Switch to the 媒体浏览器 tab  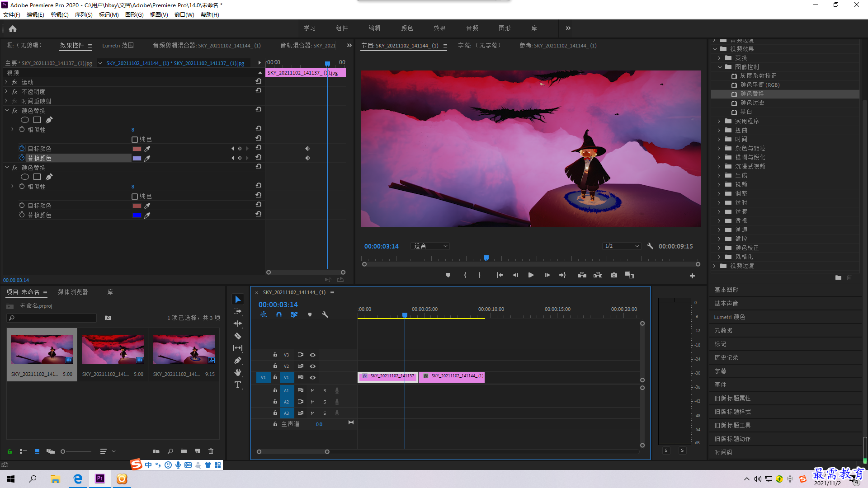(x=73, y=292)
